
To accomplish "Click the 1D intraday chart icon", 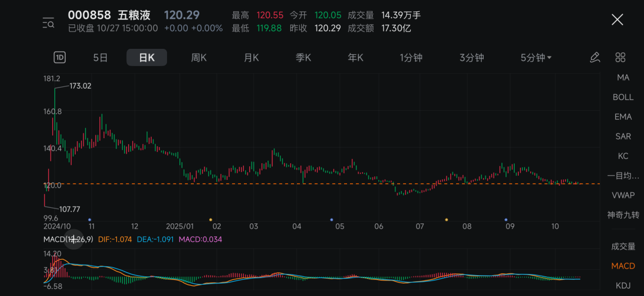I will pos(60,58).
